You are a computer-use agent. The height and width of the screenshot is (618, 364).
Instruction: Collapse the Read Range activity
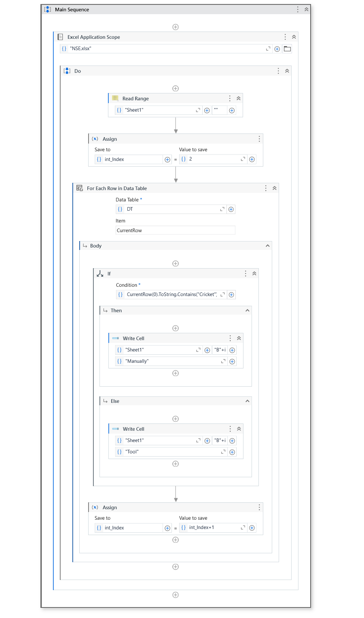239,98
